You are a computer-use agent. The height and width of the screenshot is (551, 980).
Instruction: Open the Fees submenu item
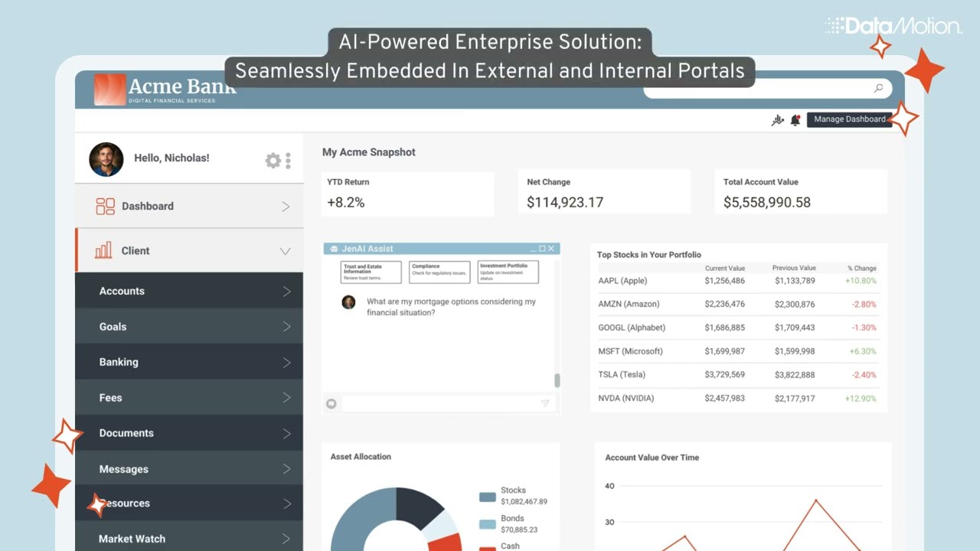click(189, 398)
